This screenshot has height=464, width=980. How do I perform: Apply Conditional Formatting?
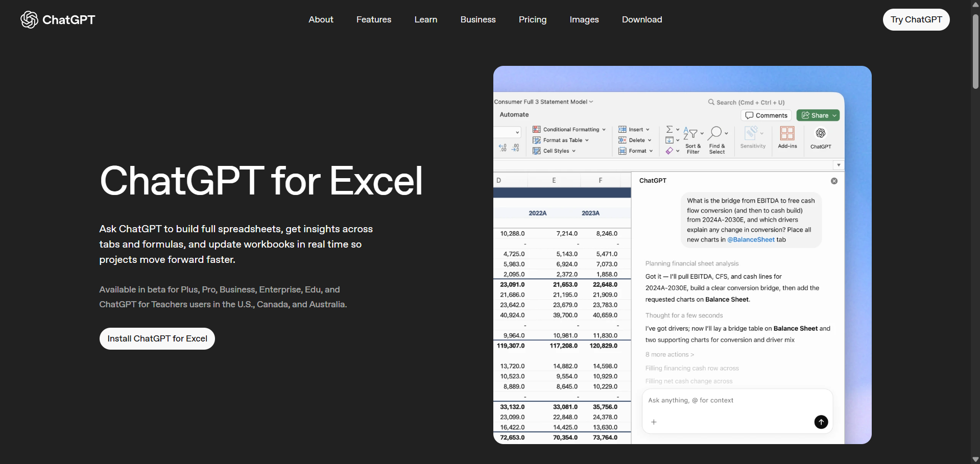(568, 129)
